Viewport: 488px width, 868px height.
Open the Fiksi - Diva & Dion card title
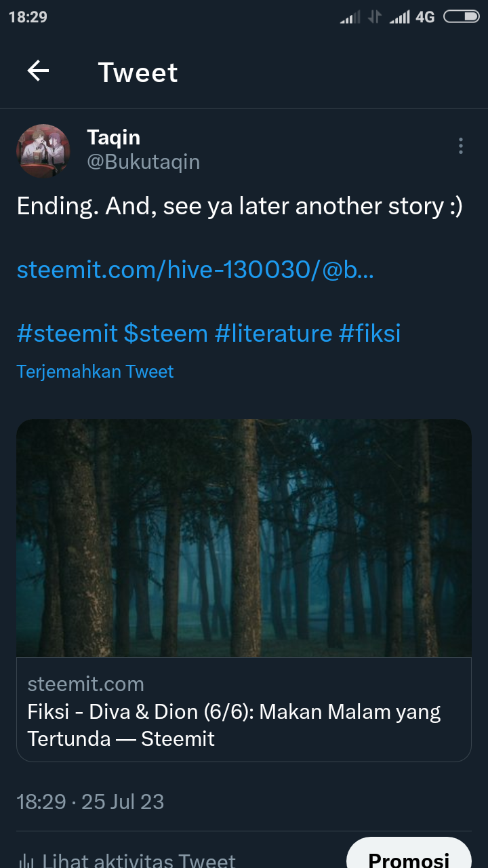[235, 725]
